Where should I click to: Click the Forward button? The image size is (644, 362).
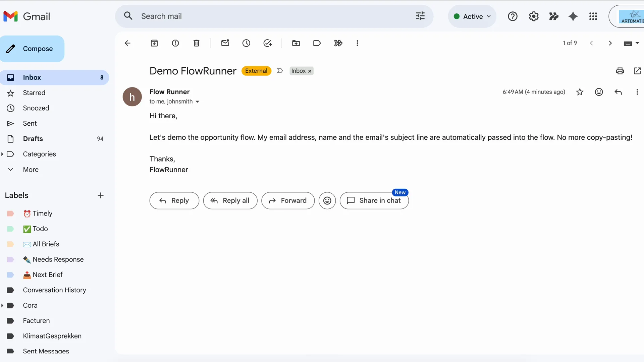[288, 201]
